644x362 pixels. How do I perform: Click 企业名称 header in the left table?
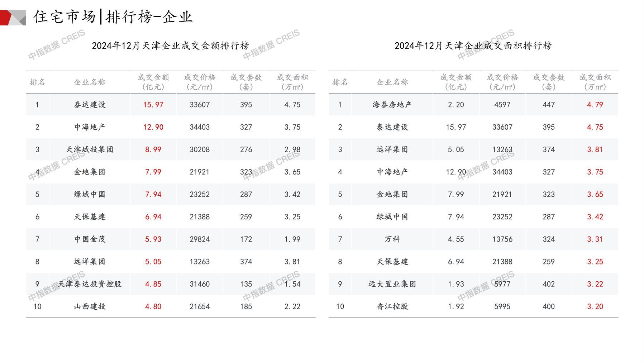(90, 82)
